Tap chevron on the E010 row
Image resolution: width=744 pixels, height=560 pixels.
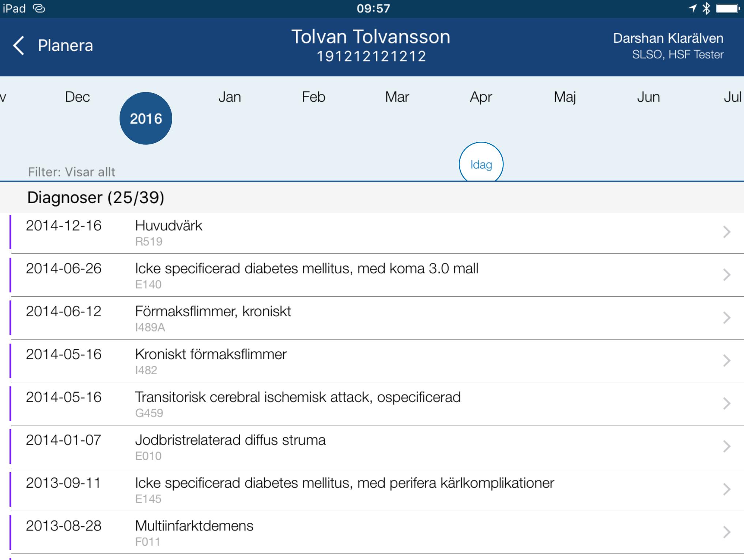coord(727,446)
